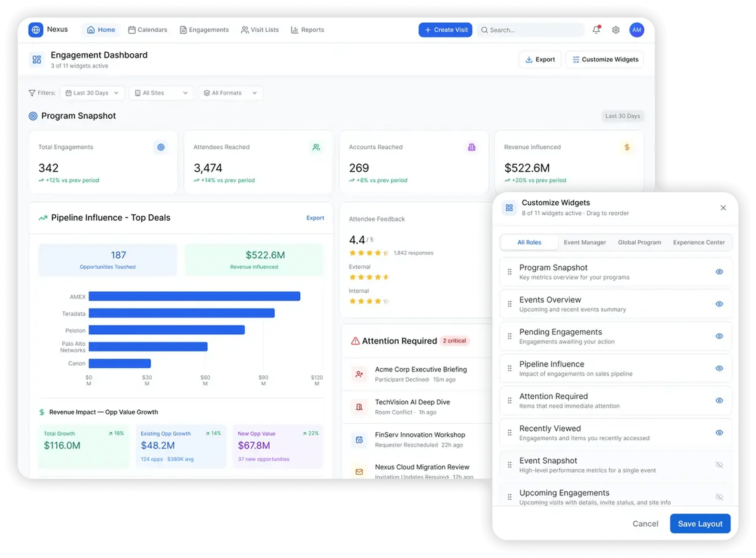Click the Teradata bar in chart

[x=182, y=313]
